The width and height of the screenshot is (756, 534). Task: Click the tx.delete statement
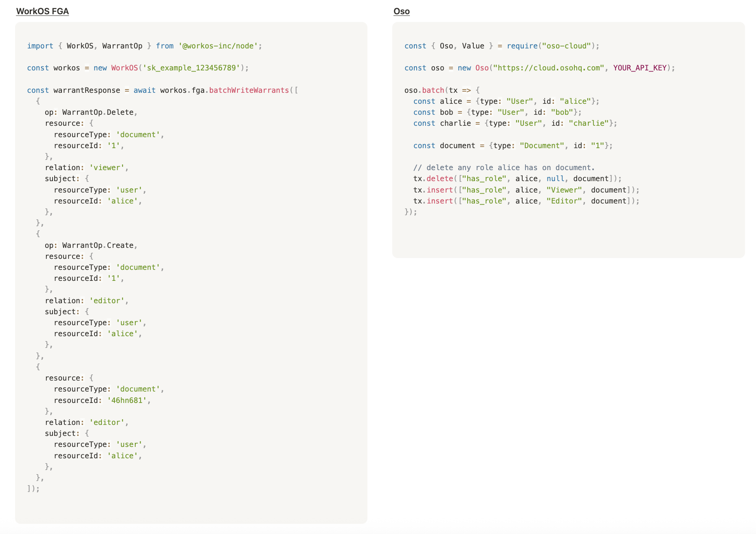pos(517,179)
